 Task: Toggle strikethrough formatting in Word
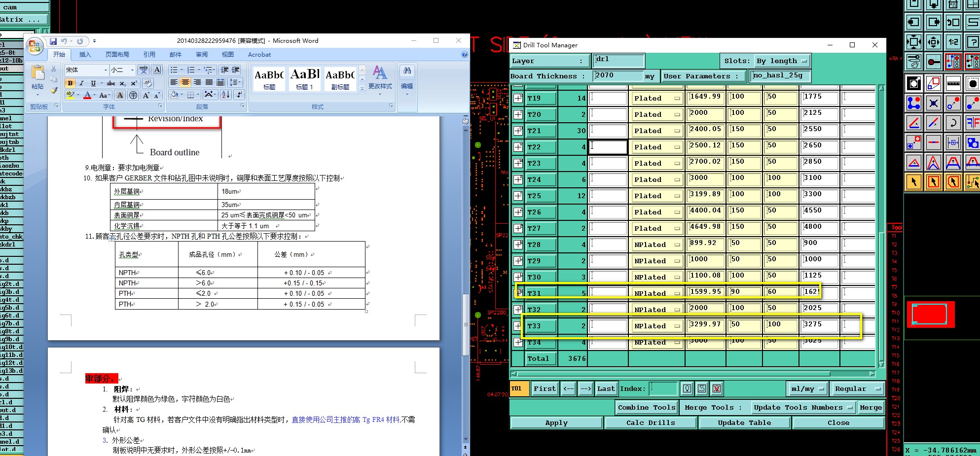click(111, 83)
